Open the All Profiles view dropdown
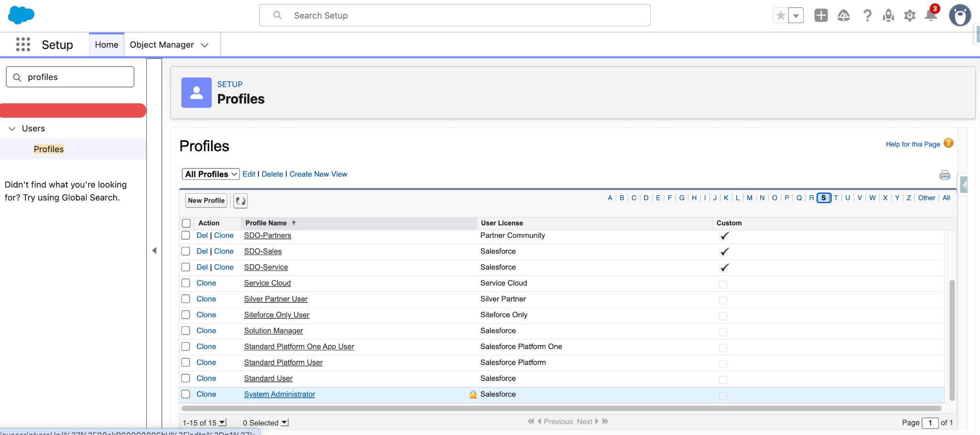This screenshot has width=980, height=435. click(x=211, y=174)
